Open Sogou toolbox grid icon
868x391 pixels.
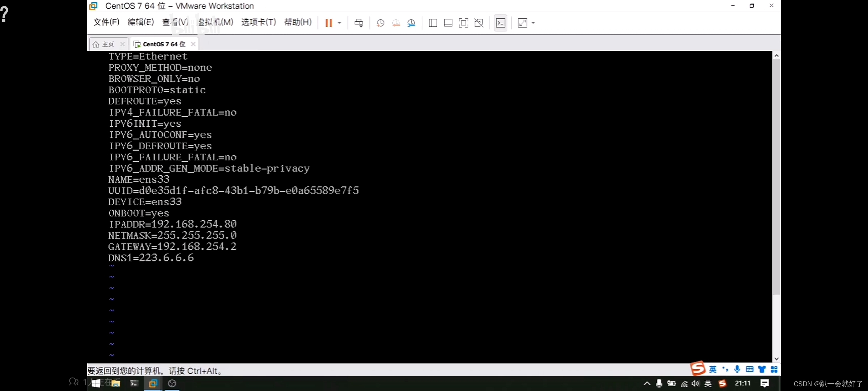coord(774,369)
